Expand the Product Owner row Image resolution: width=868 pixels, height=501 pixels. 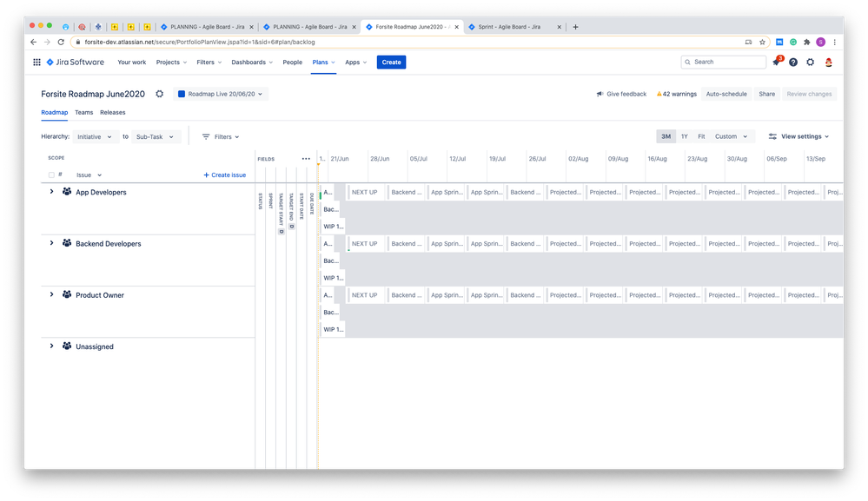[x=51, y=294]
